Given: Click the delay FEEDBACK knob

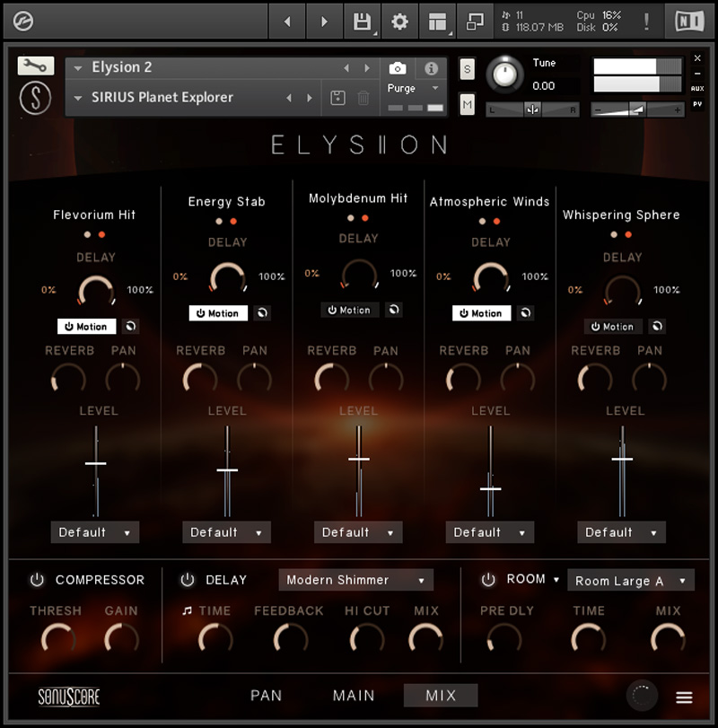Looking at the screenshot, I should 290,639.
